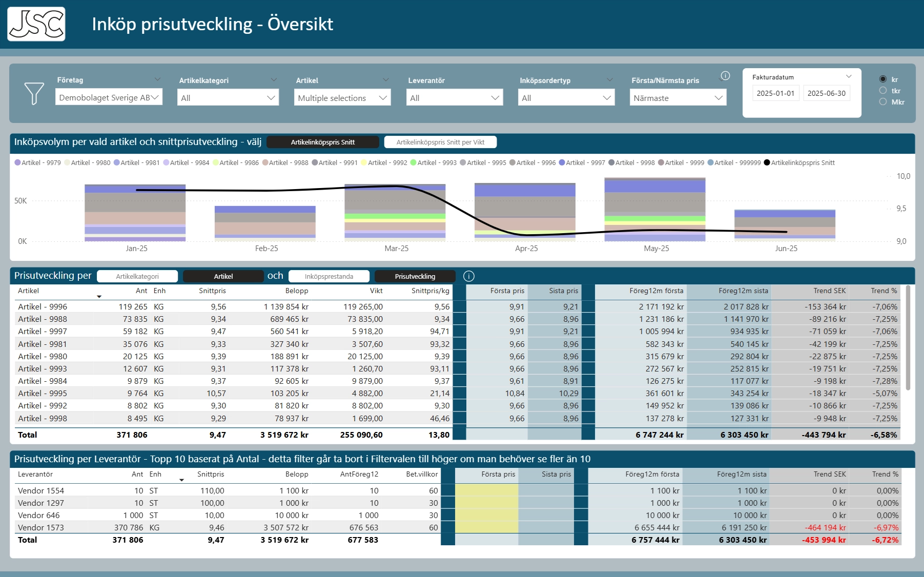The width and height of the screenshot is (924, 577).
Task: Select the Mkr radio button
Action: pyautogui.click(x=882, y=102)
